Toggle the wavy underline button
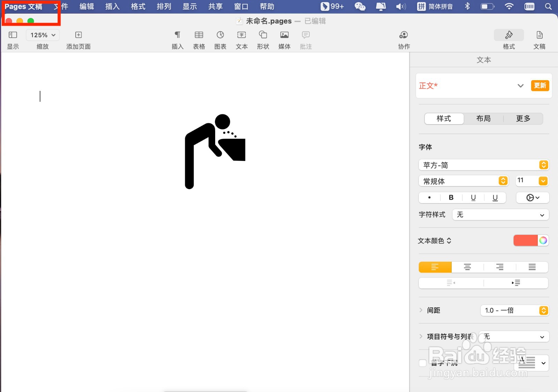Screen dimensions: 558x392 495,198
